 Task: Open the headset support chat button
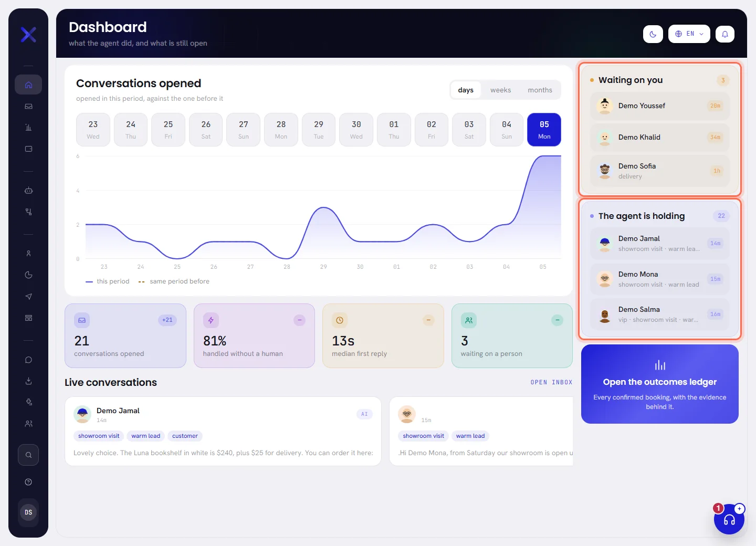point(729,519)
